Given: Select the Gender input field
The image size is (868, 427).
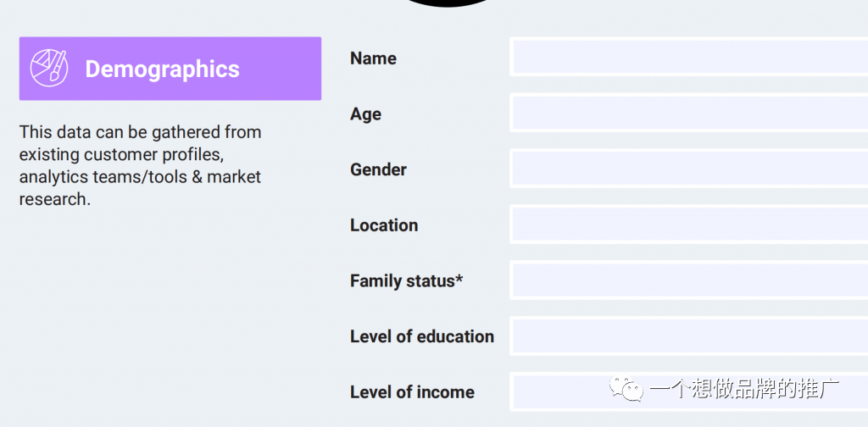Looking at the screenshot, I should [x=688, y=169].
